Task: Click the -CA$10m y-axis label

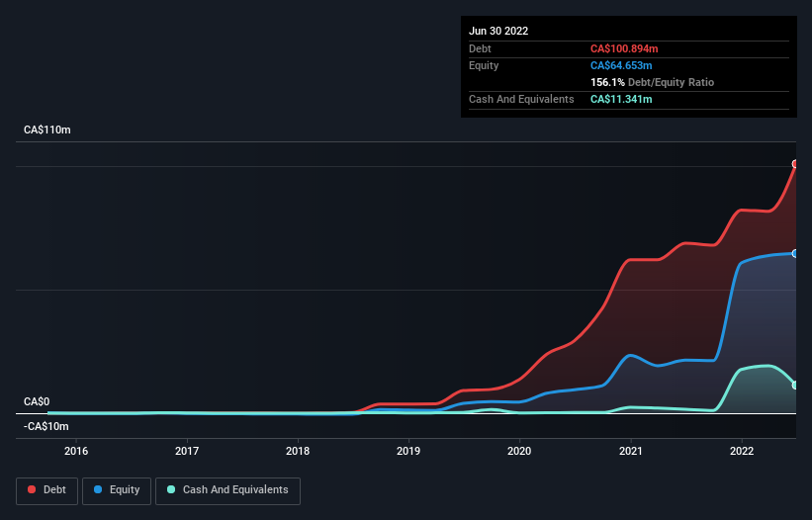Action: coord(46,426)
